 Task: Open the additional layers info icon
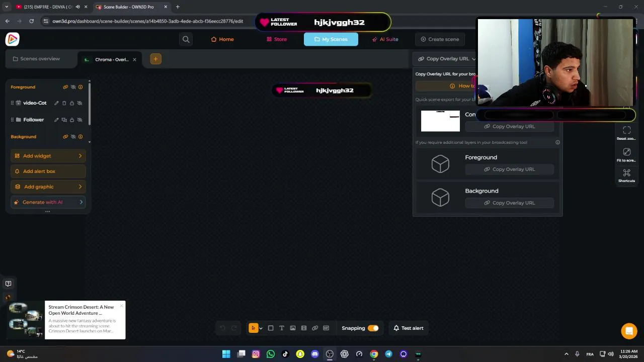(557, 142)
